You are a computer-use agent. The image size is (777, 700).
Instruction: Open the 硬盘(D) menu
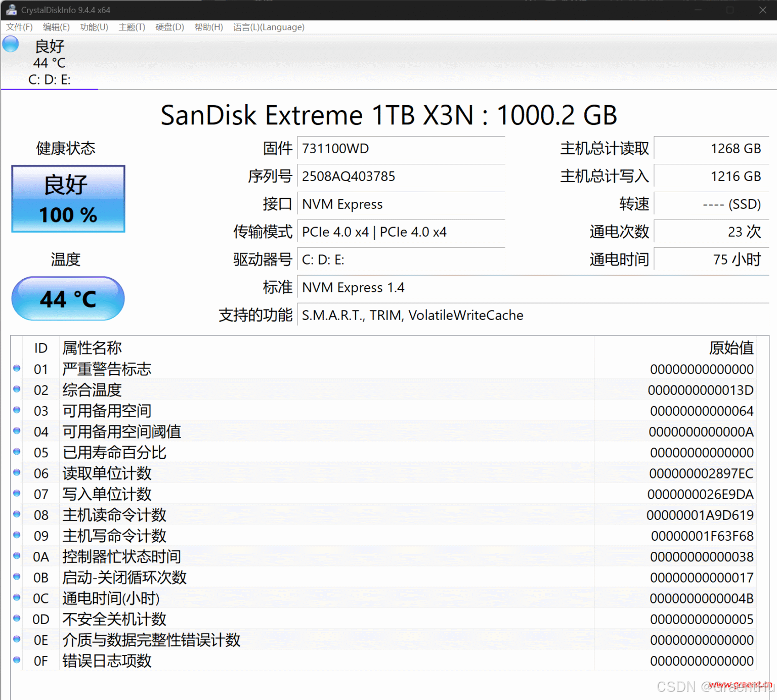coord(169,27)
